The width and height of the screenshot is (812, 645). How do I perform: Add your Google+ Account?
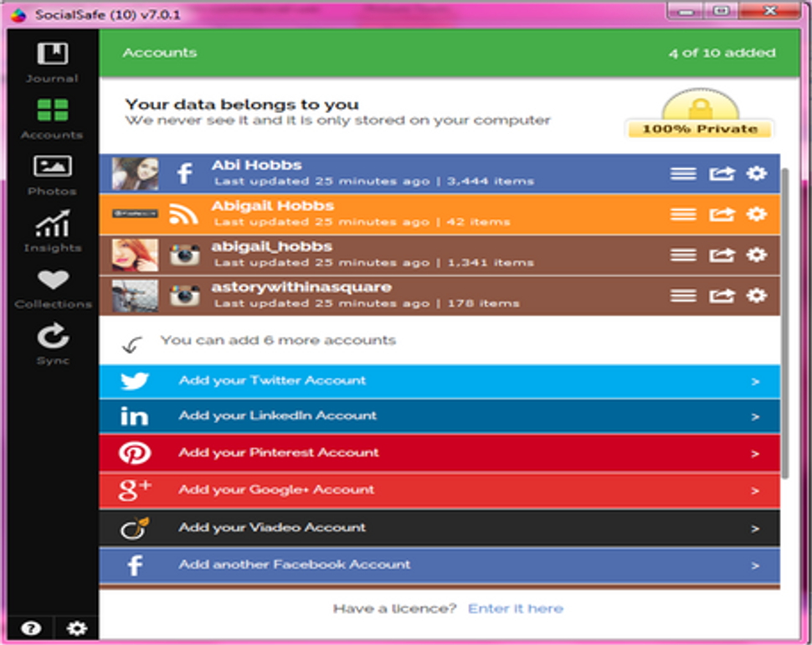[x=439, y=491]
